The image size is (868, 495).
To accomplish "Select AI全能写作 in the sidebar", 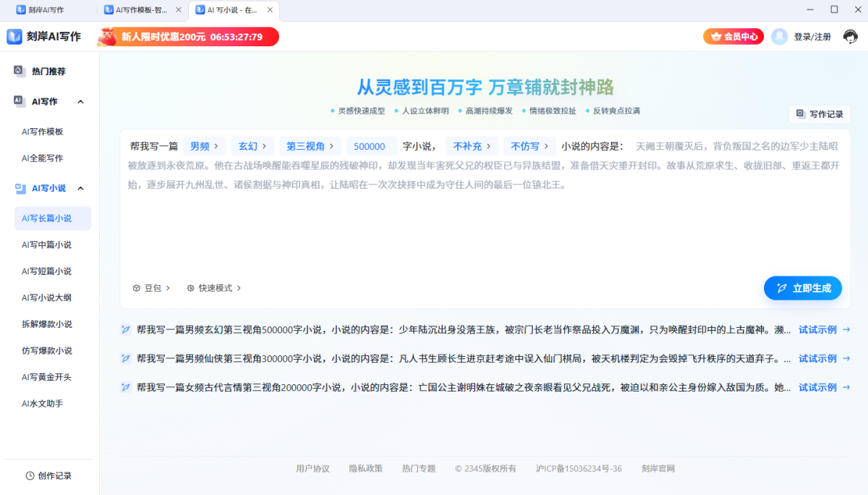I will click(x=42, y=158).
